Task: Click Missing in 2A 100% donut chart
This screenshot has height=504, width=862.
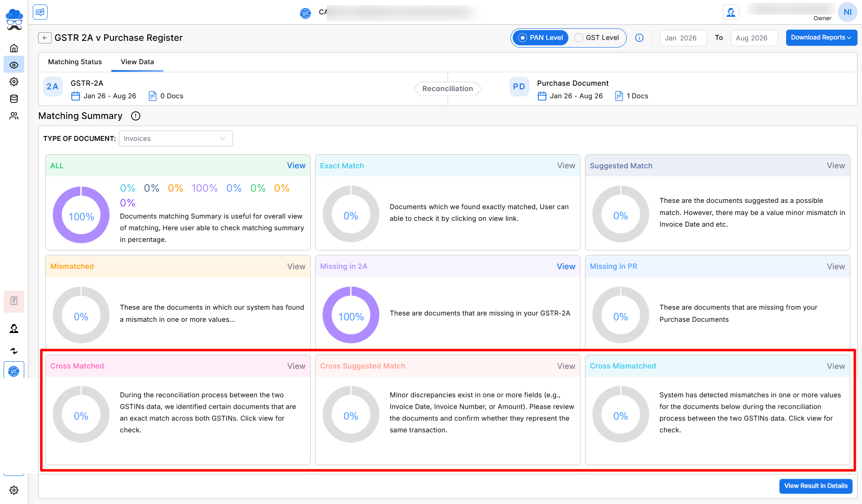Action: (x=351, y=315)
